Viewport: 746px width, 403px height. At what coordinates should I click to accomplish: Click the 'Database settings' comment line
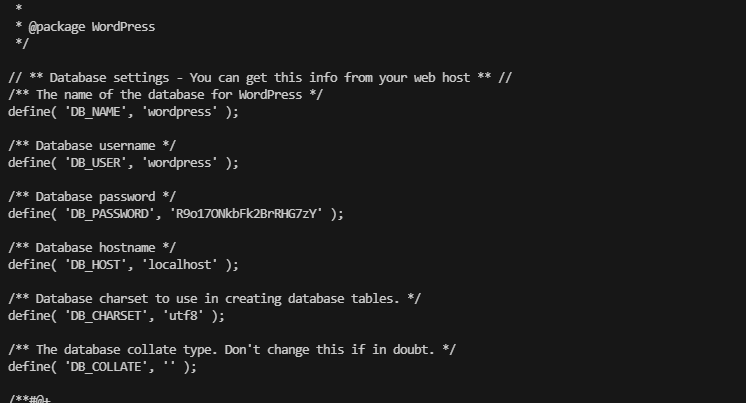tap(260, 78)
